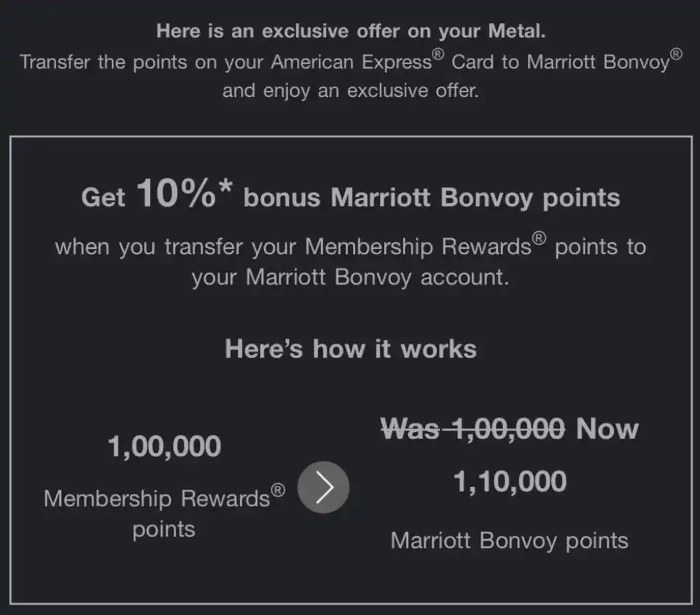Screen dimensions: 700x615
Task: Click "when you transfer your Membership Rewards" text
Action: point(293,247)
